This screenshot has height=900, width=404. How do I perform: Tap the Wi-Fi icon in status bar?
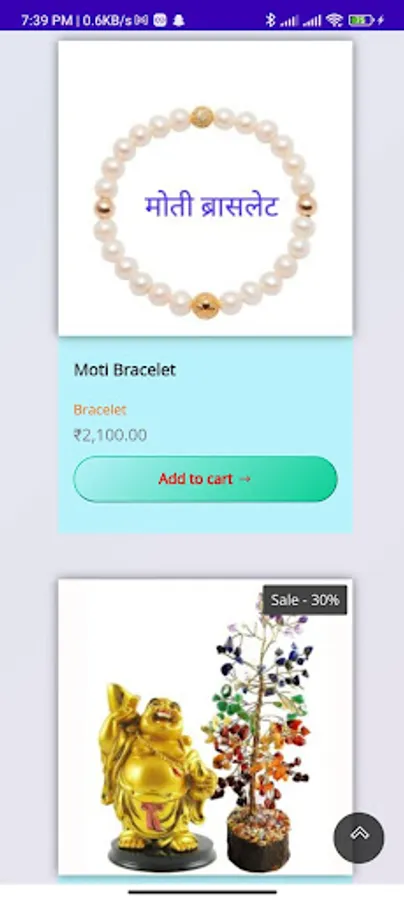tap(334, 21)
